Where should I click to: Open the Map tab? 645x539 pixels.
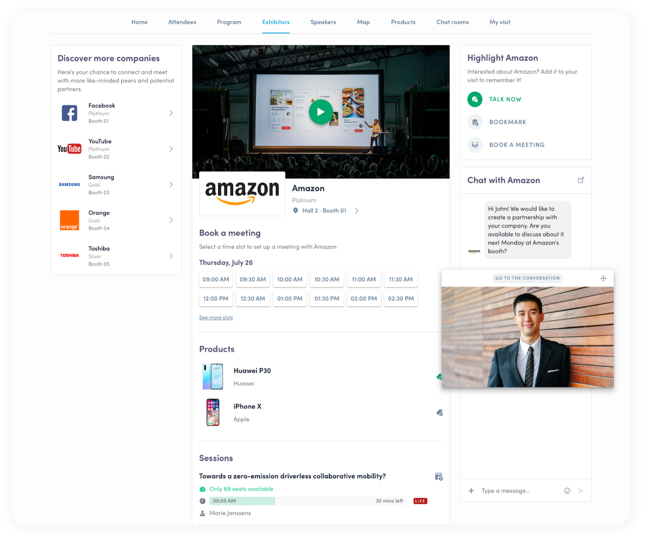(x=363, y=22)
